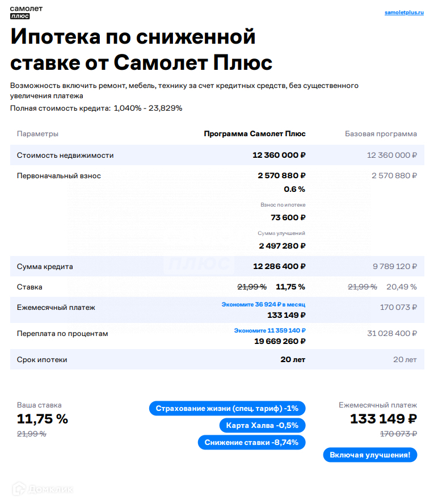Click the Страхование жизни (спец. тариф) -1% badge
The width and height of the screenshot is (438, 504).
click(x=227, y=408)
